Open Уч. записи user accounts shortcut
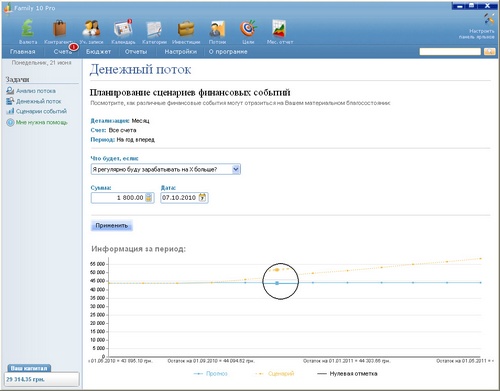The width and height of the screenshot is (500, 391). pos(91,32)
